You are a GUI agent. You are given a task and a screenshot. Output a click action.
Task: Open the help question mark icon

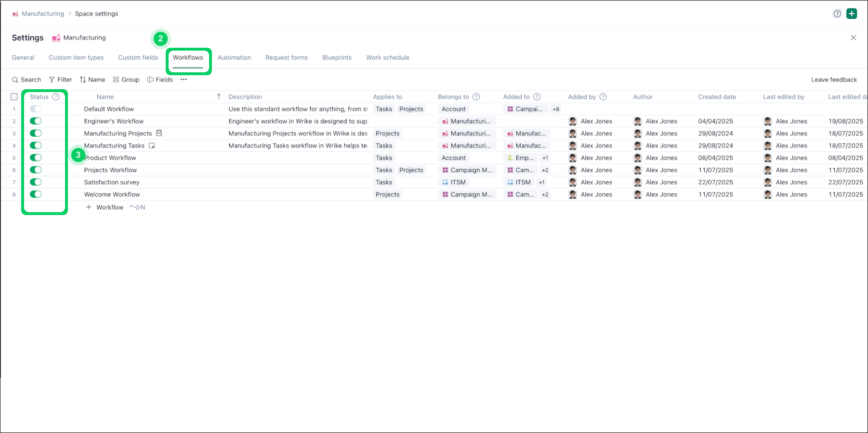837,14
